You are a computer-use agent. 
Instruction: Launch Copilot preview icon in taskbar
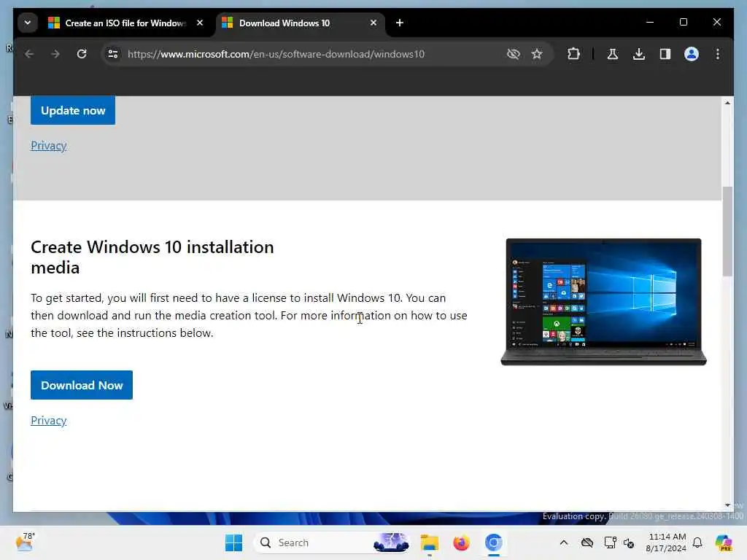[724, 542]
